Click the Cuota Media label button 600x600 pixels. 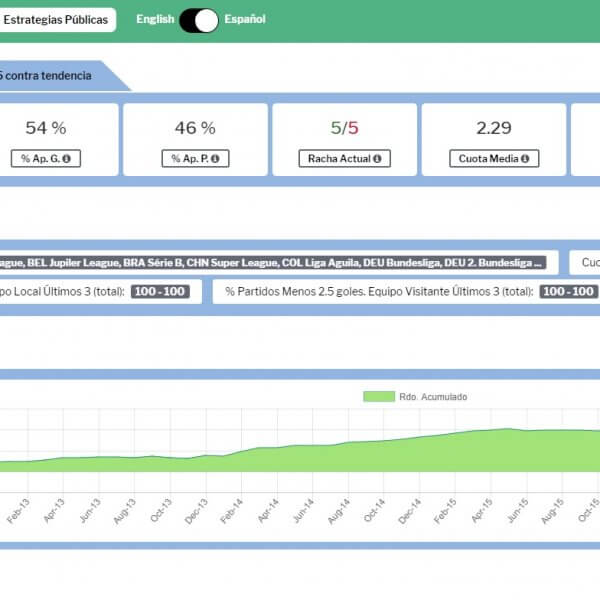pos(494,158)
